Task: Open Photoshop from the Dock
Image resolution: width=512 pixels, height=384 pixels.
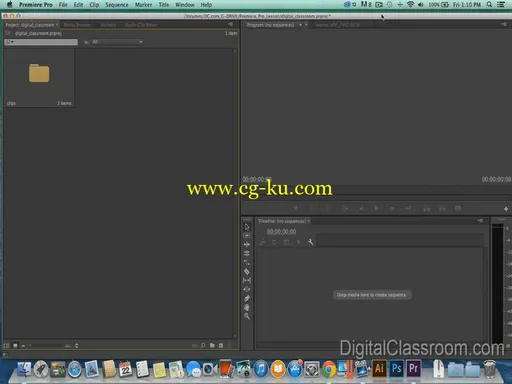Action: pos(396,369)
